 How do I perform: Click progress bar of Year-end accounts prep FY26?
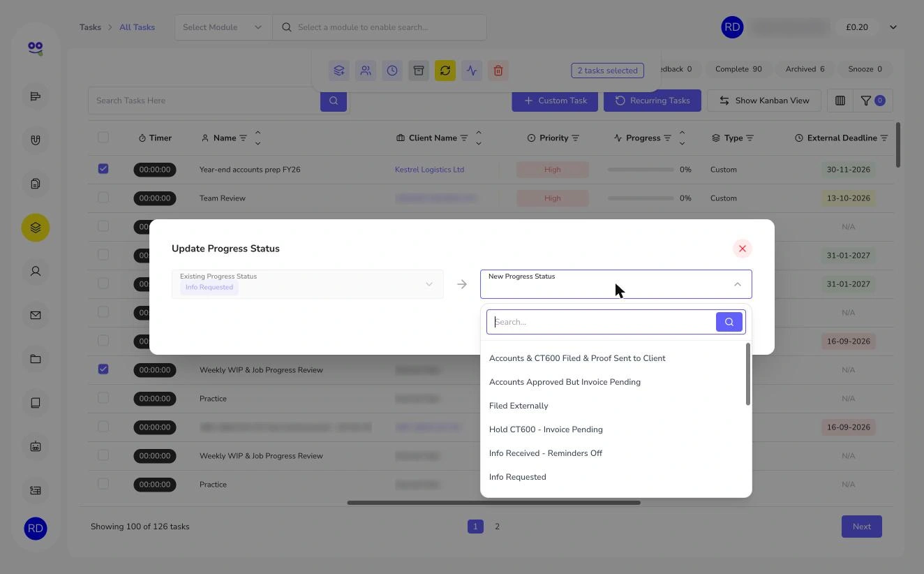point(641,170)
